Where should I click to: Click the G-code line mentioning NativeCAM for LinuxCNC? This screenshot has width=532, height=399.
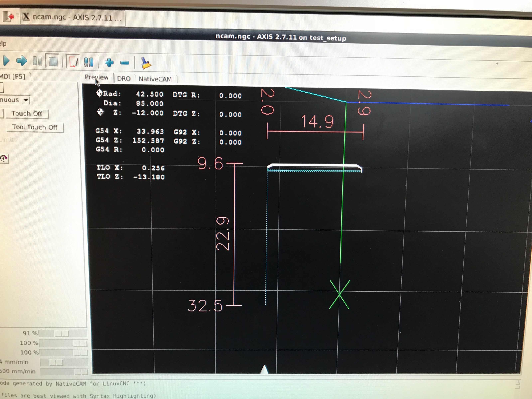coord(73,384)
